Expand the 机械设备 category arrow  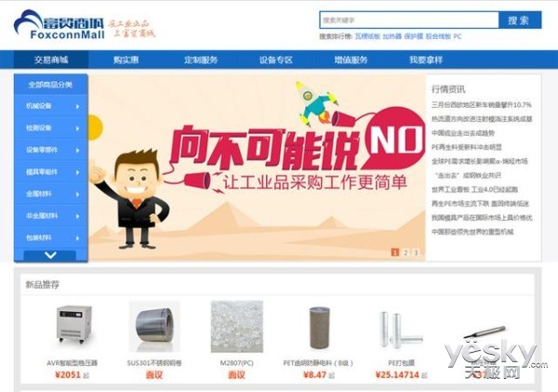[x=77, y=106]
